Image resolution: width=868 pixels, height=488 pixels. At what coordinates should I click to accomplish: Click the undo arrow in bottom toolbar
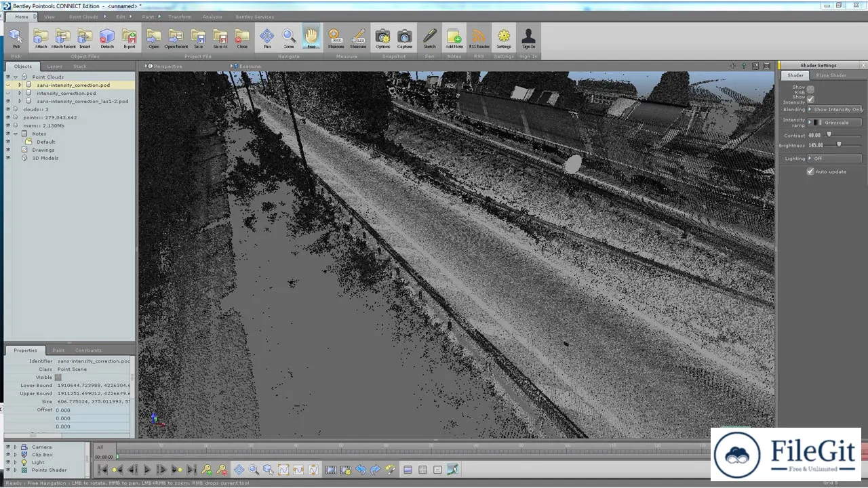point(361,470)
